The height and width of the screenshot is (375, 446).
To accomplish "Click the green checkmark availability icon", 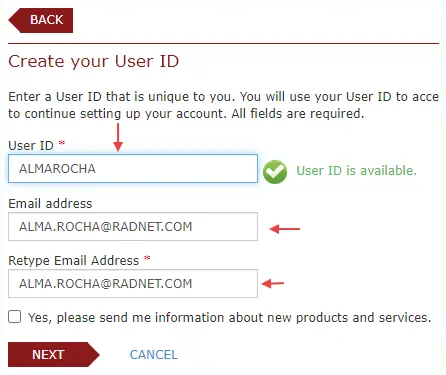I will [275, 172].
